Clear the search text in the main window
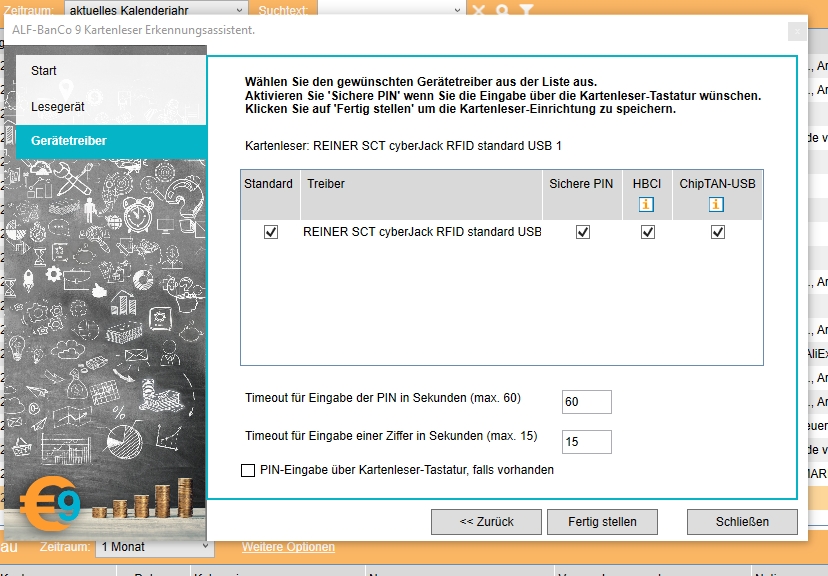This screenshot has width=828, height=576. (x=478, y=10)
